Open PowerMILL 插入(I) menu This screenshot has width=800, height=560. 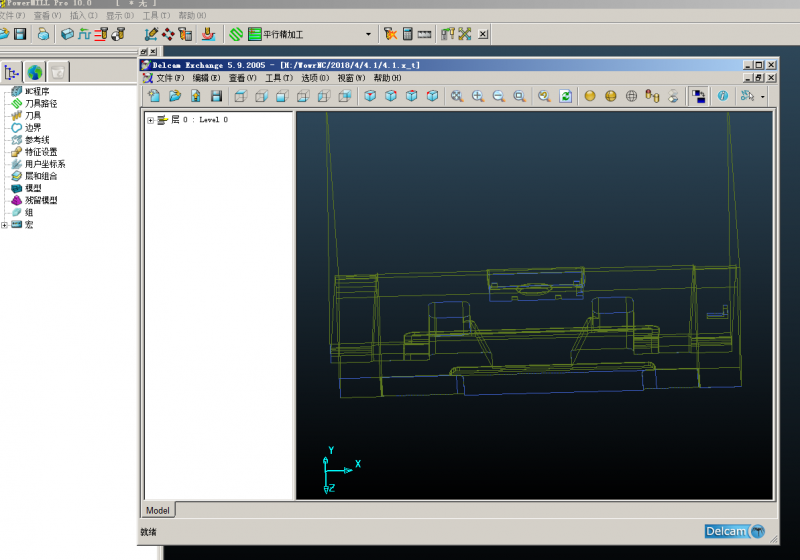coord(83,16)
